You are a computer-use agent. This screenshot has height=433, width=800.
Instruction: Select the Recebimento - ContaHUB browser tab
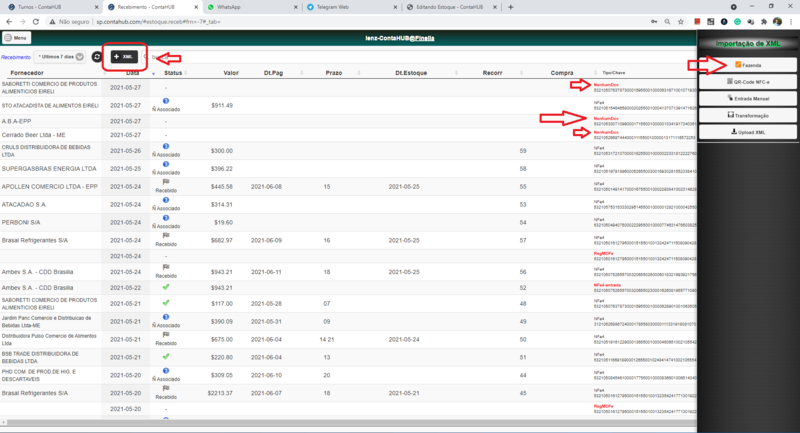(151, 7)
